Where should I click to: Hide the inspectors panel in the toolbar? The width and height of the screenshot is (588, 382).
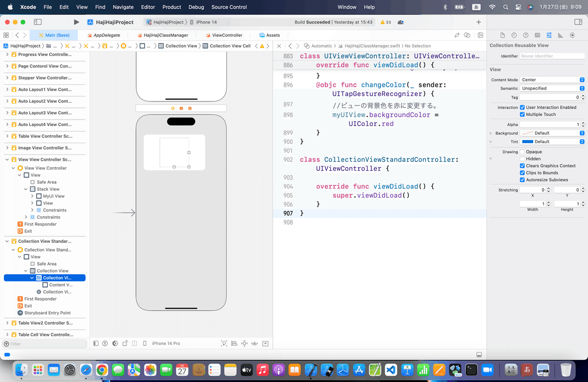coord(578,22)
